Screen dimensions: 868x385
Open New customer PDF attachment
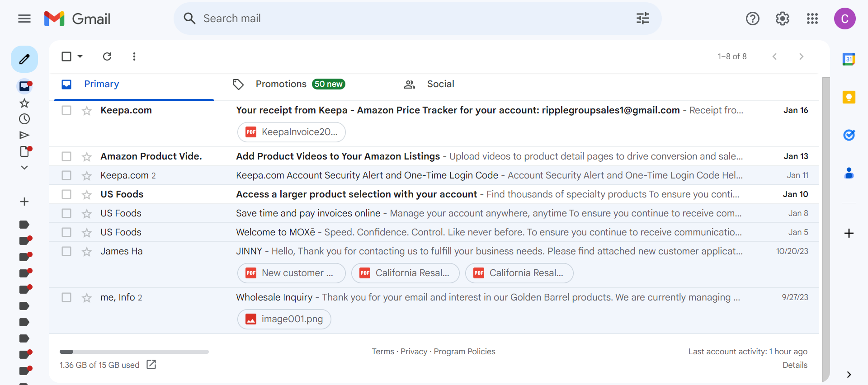coord(292,273)
